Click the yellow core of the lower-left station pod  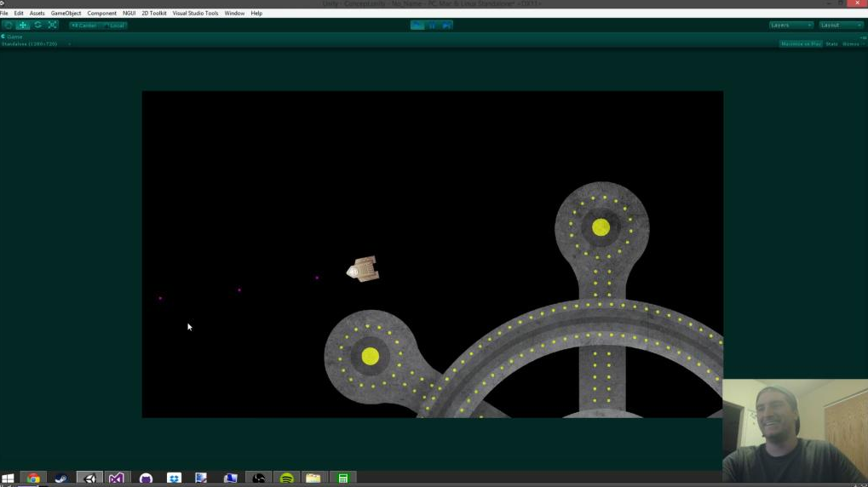(371, 356)
